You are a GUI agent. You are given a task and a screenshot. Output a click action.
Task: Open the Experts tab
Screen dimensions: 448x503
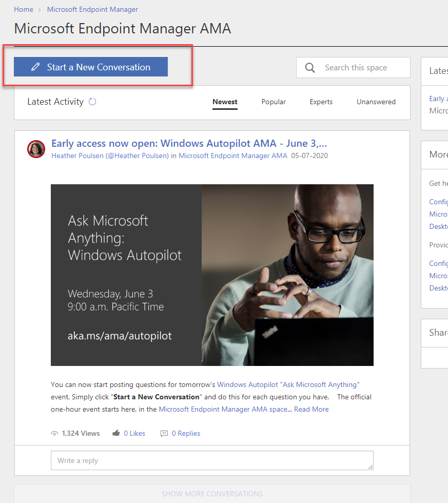pos(321,102)
